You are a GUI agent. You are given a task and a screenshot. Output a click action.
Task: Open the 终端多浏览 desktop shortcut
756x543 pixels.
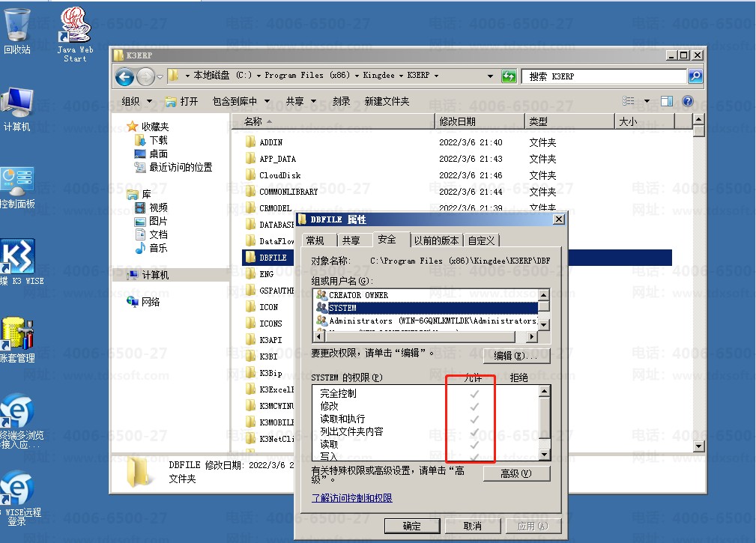pos(19,421)
